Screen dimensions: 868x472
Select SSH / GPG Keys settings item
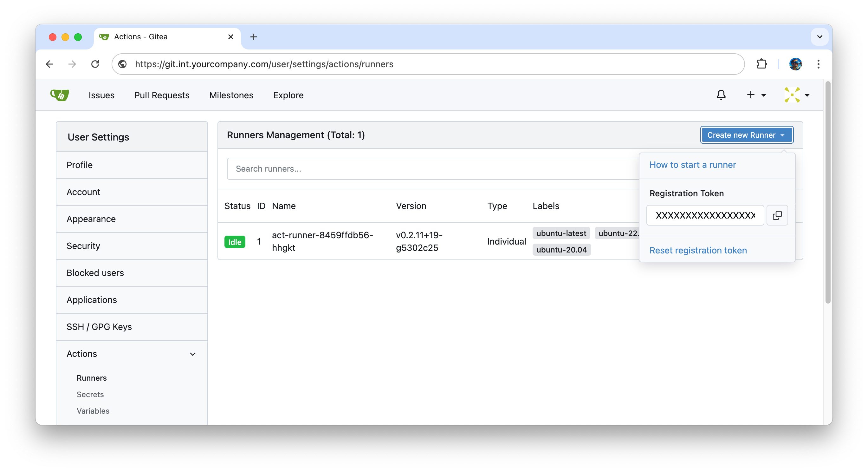click(x=99, y=327)
